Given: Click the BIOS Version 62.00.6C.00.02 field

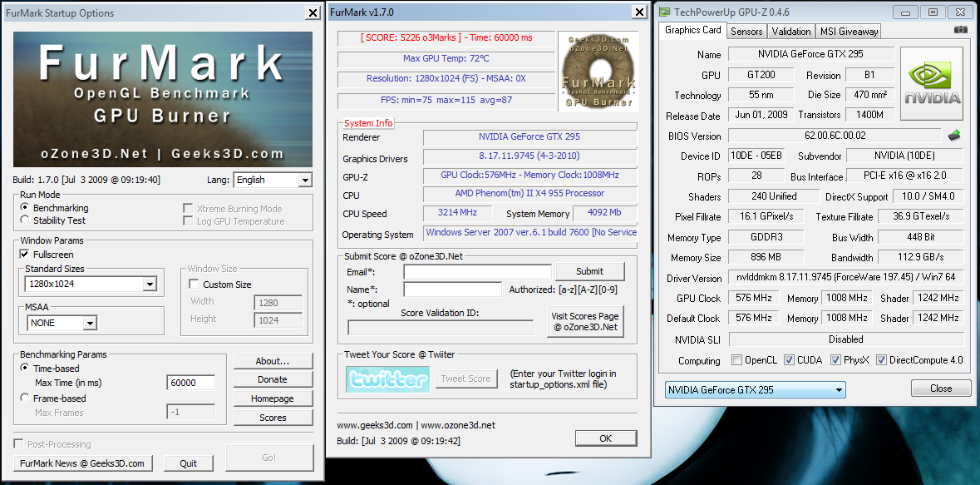Looking at the screenshot, I should (835, 136).
